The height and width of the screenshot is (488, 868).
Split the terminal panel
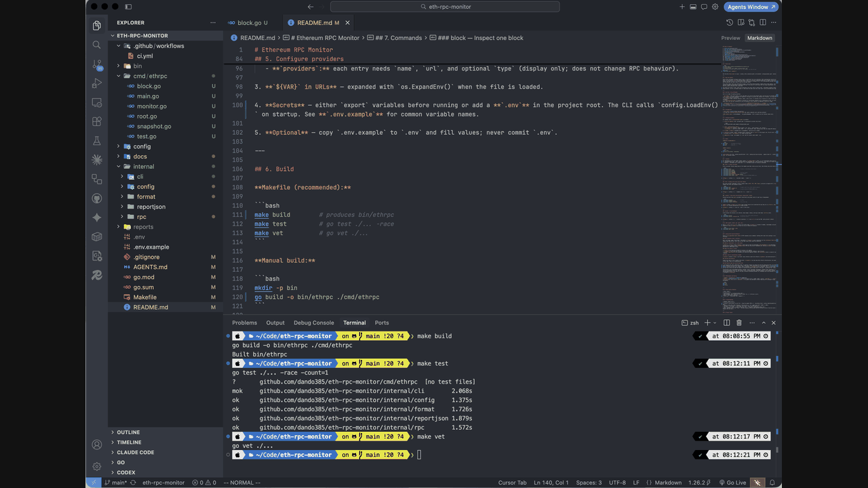(x=726, y=323)
